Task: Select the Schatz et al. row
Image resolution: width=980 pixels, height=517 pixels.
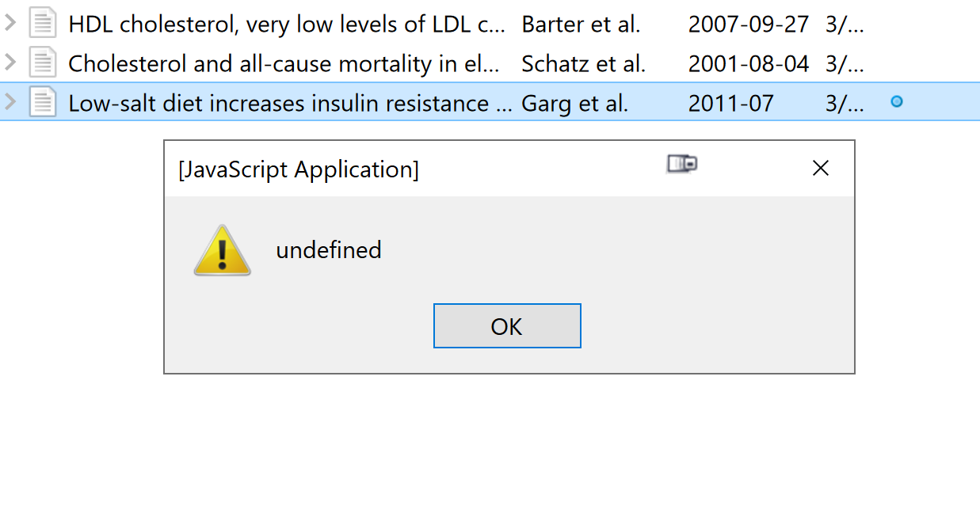Action: pos(317,63)
